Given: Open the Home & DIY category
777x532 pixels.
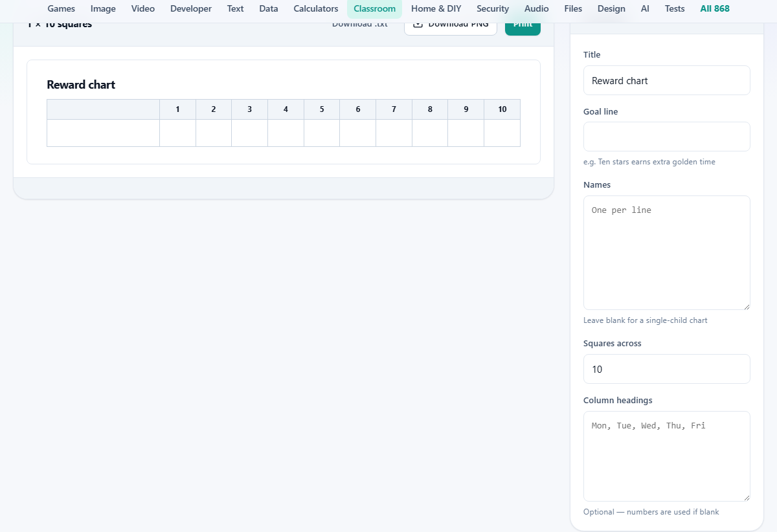Looking at the screenshot, I should [x=436, y=9].
